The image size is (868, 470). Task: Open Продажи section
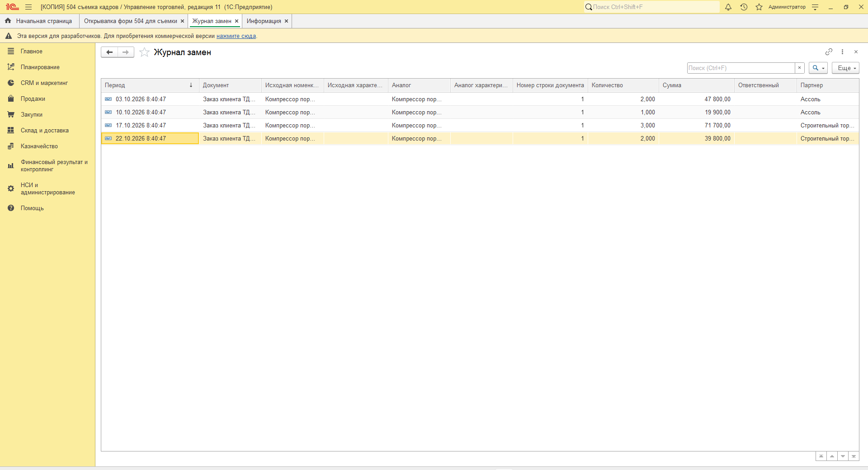[x=47, y=99]
